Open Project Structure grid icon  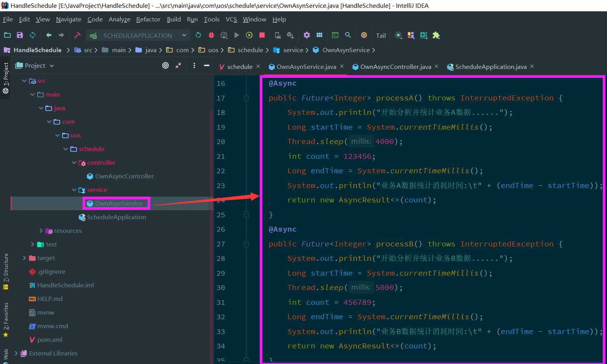(319, 35)
